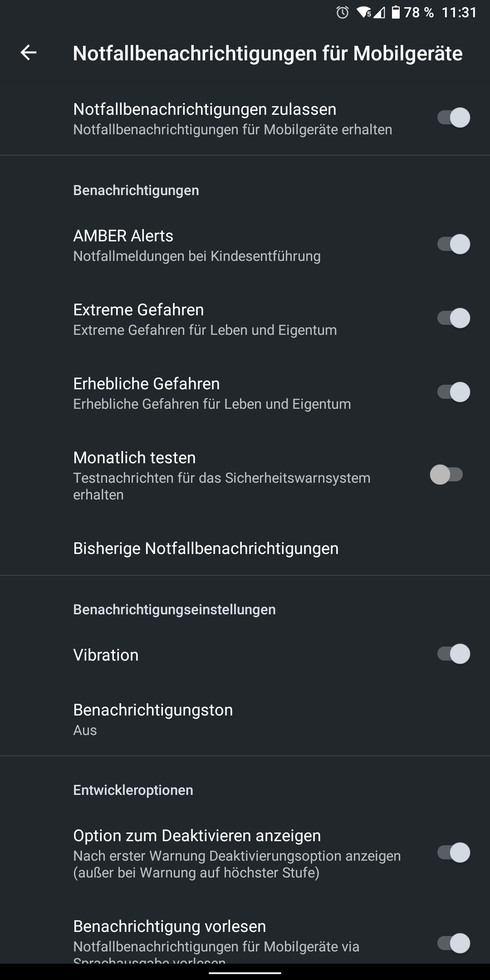Tap the navigation home gesture bar
Screen dimensions: 490x980
click(245, 973)
